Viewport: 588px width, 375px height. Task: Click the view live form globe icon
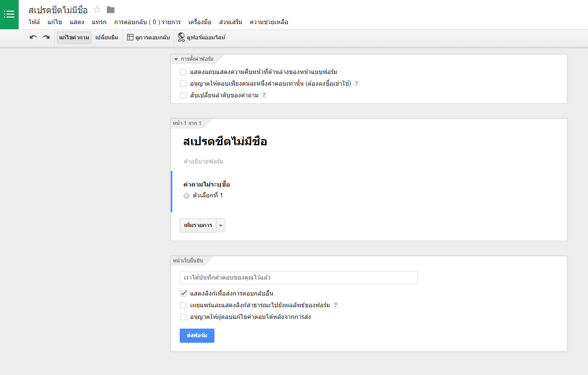(x=181, y=37)
